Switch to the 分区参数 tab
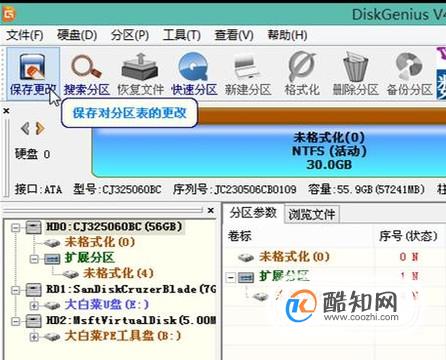This screenshot has width=446, height=360. coord(253,213)
